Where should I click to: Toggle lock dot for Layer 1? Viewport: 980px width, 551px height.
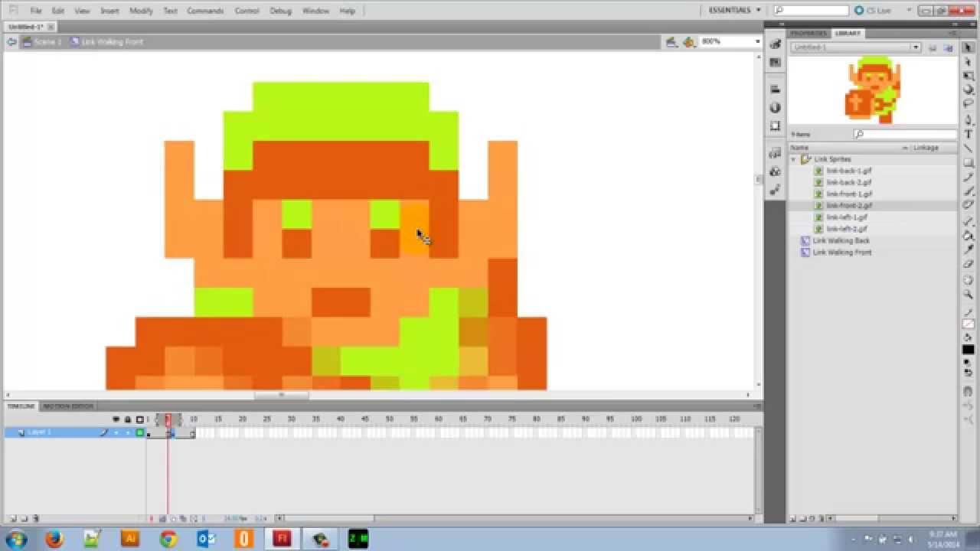[128, 432]
